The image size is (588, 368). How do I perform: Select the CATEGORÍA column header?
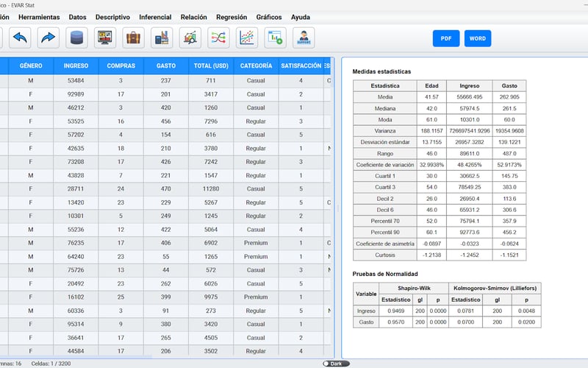(x=256, y=66)
